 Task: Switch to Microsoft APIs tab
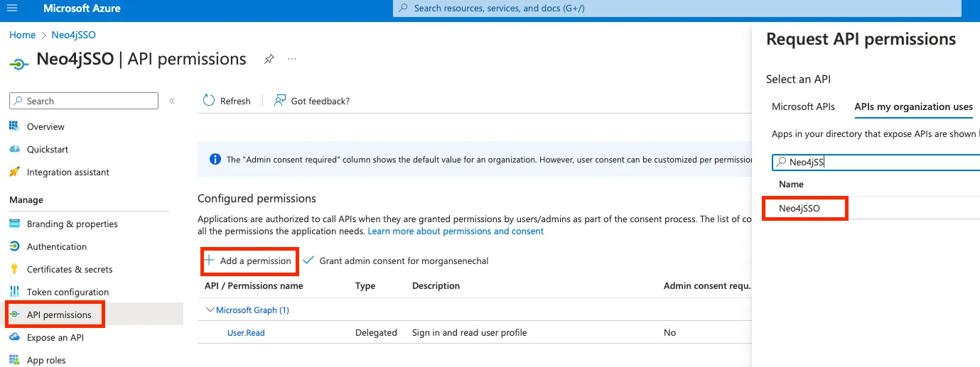pyautogui.click(x=803, y=106)
